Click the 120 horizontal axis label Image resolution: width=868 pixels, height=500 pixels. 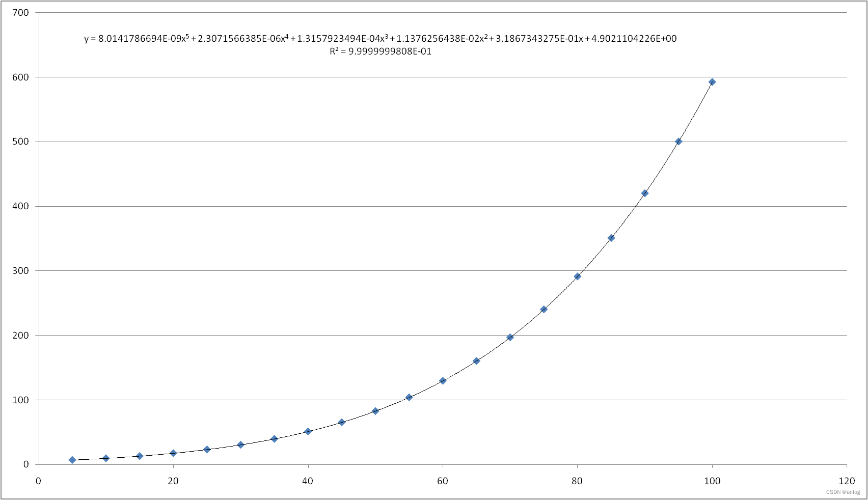(847, 481)
